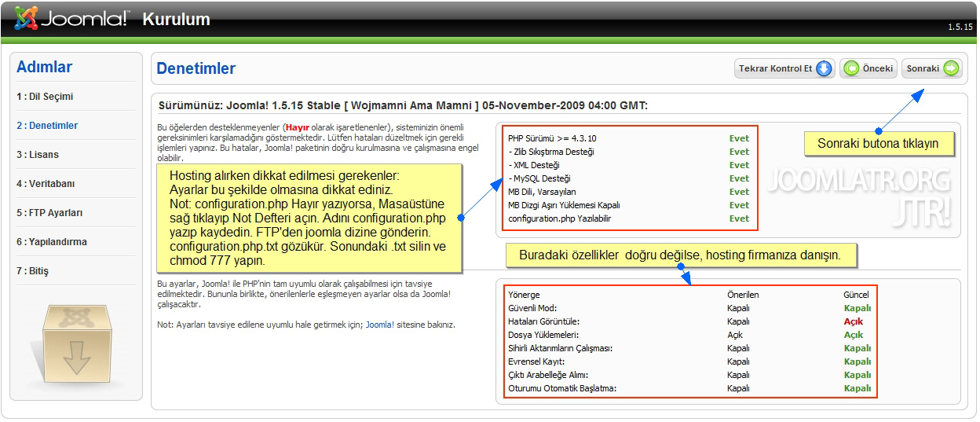Click the MySQL Desteği row

click(x=628, y=178)
